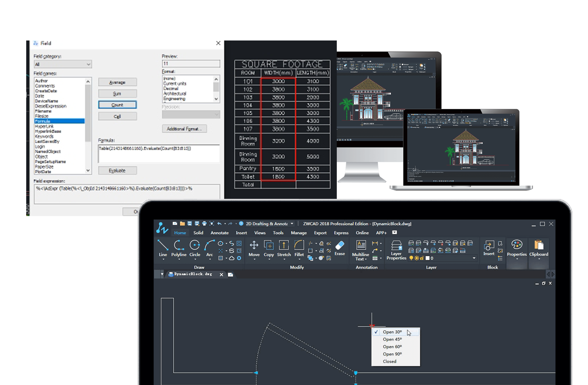Open the Field category combo box
Image resolution: width=588 pixels, height=385 pixels.
tap(63, 64)
